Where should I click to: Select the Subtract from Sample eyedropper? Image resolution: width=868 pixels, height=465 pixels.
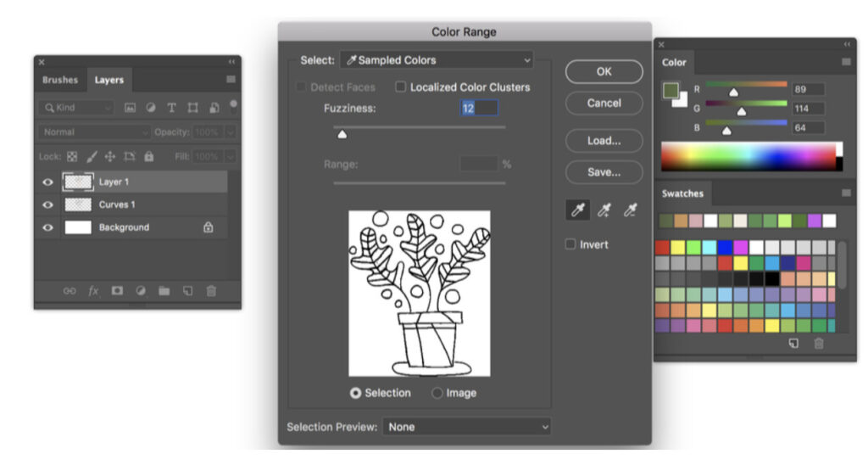point(630,210)
